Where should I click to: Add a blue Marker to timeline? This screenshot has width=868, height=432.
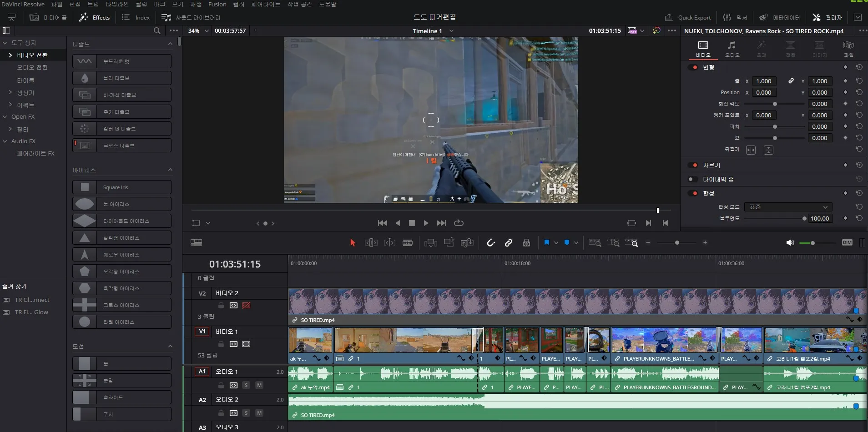pos(567,243)
